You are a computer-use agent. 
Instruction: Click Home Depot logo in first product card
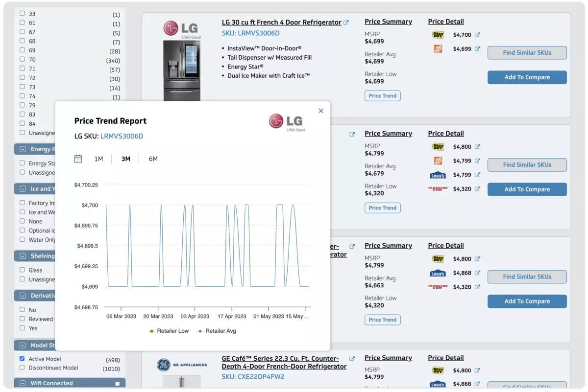pyautogui.click(x=438, y=49)
